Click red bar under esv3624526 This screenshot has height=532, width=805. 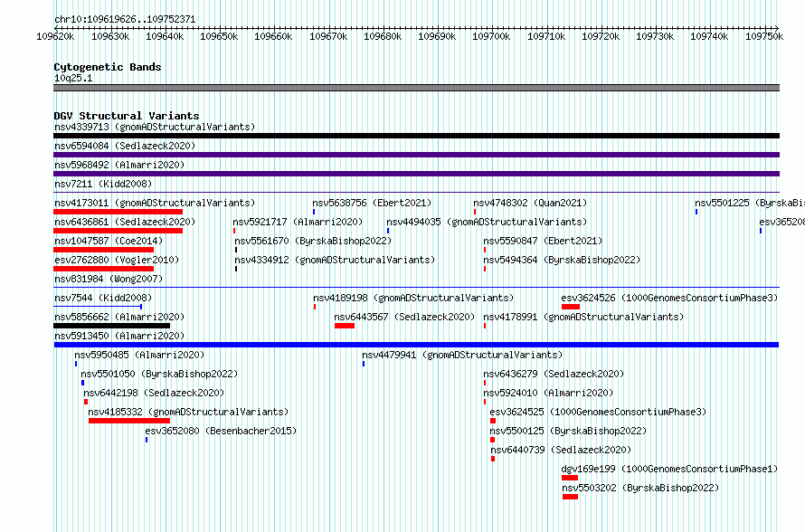pos(571,307)
